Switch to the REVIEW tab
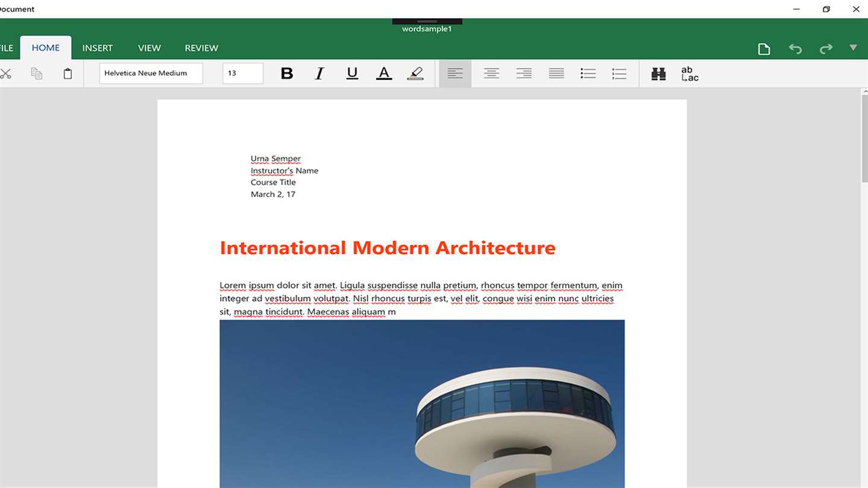The image size is (868, 488). point(201,48)
